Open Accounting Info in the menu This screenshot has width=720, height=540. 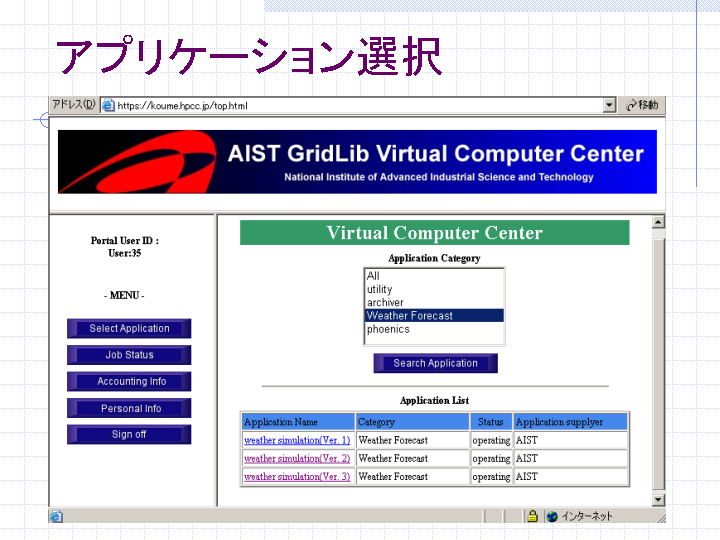129,382
